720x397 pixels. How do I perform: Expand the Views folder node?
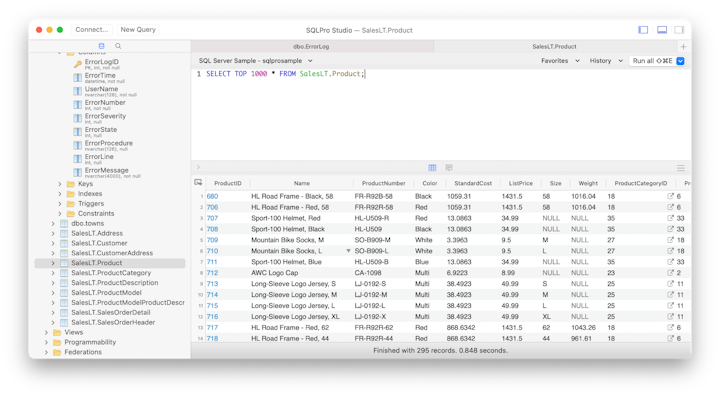click(x=46, y=332)
